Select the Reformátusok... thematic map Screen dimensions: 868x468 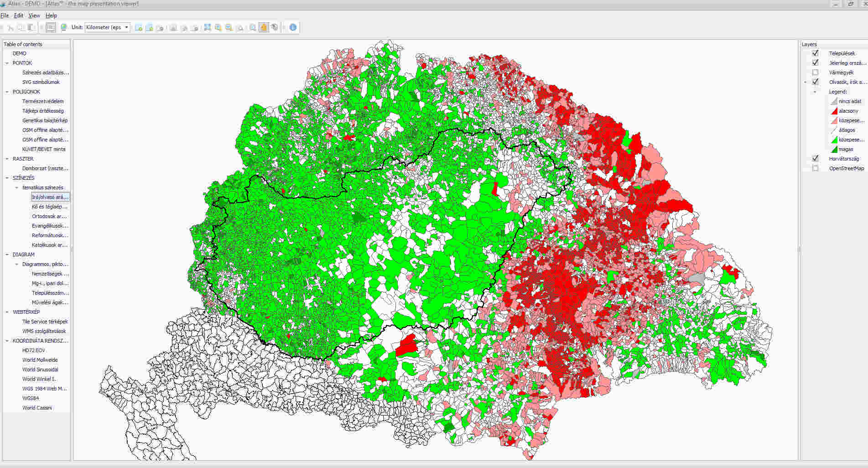point(50,235)
